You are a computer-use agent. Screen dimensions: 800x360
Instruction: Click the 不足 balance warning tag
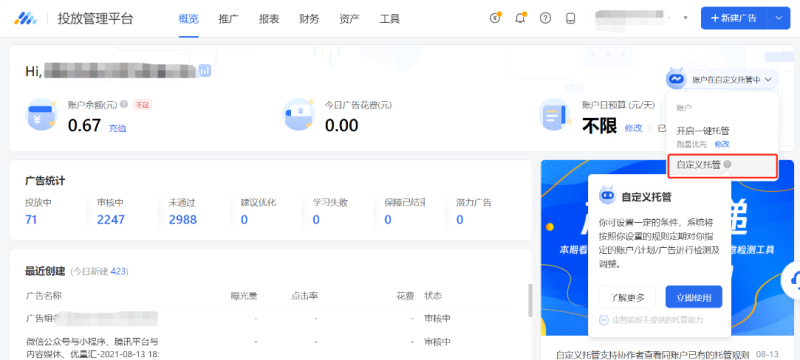[x=143, y=105]
